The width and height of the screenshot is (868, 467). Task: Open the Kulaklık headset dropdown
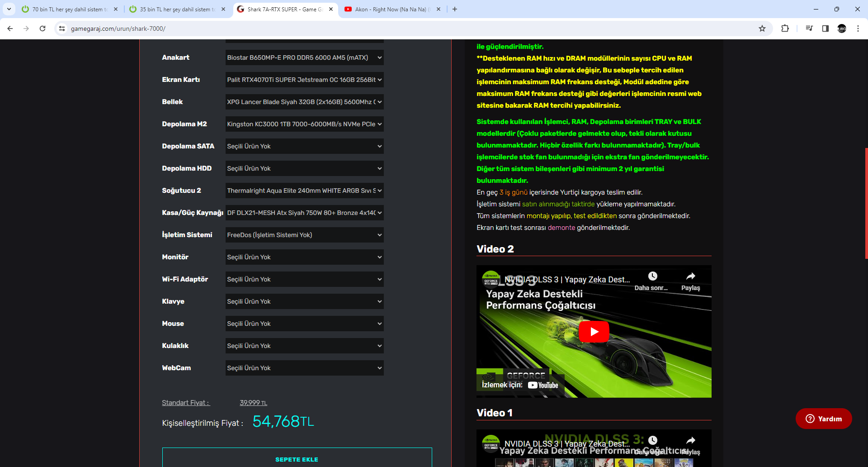coord(305,346)
